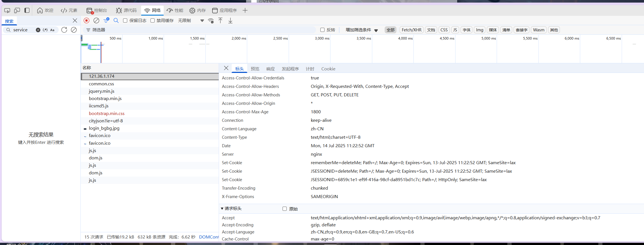Open the 发起程序 (Initiator) tab
This screenshot has height=245, width=644.
click(x=290, y=69)
